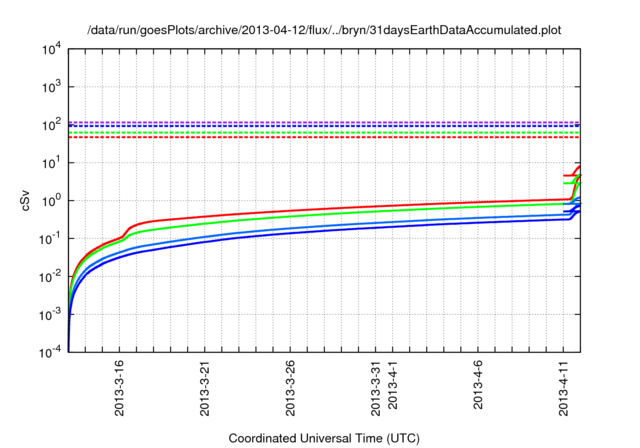This screenshot has width=640, height=448.
Task: Click the 2013-3-21 date tick label
Action: [x=204, y=388]
